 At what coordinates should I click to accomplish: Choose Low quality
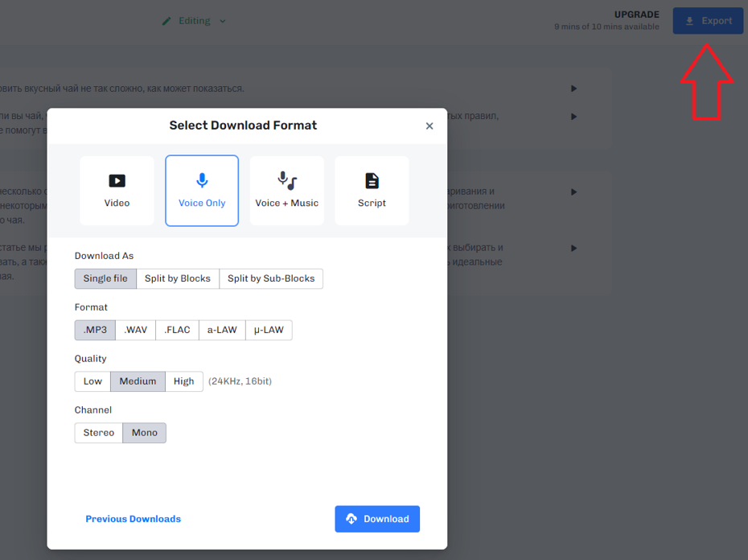point(92,381)
